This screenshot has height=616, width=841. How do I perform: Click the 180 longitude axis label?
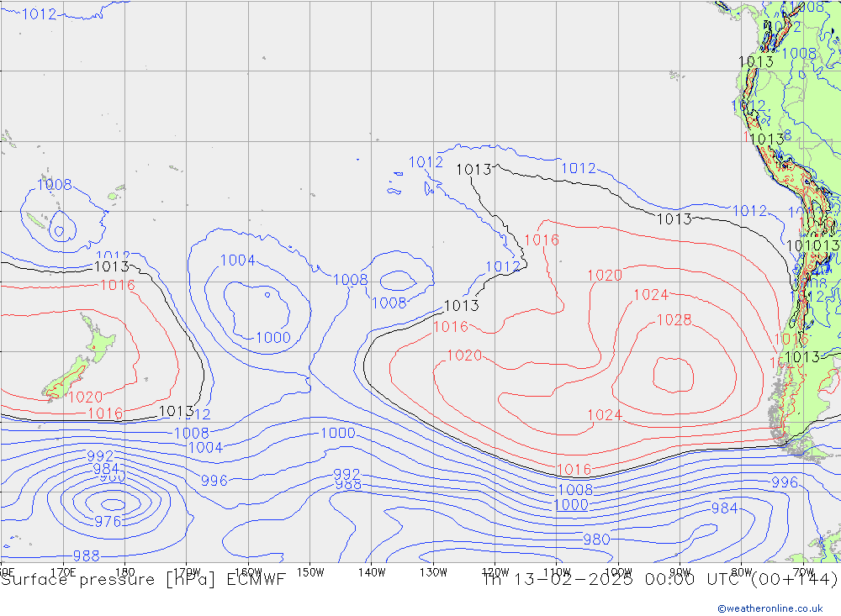coord(125,572)
